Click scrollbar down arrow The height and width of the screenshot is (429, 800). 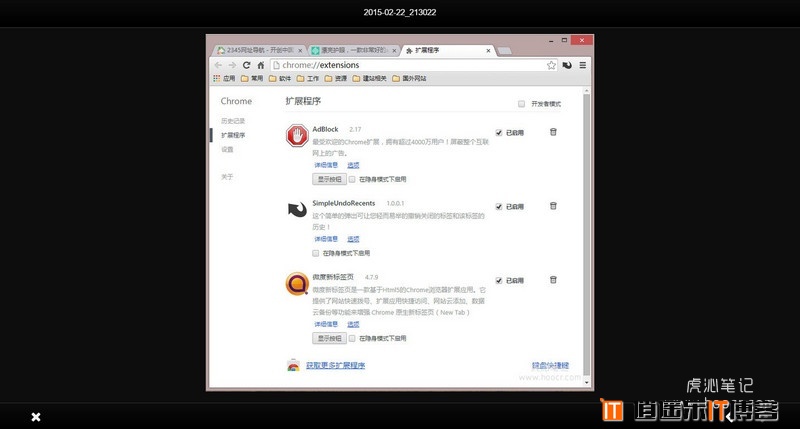(586, 382)
